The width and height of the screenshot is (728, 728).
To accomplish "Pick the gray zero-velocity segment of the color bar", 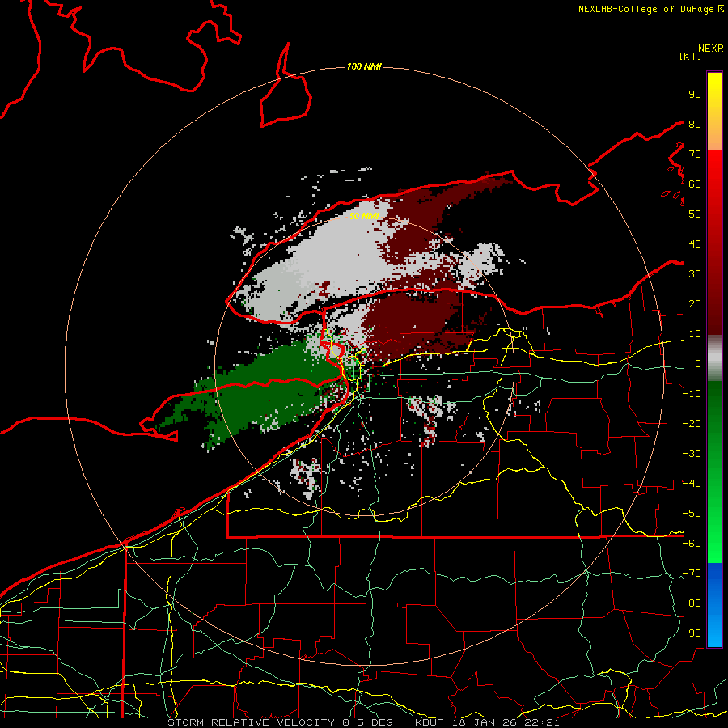I will [x=714, y=358].
